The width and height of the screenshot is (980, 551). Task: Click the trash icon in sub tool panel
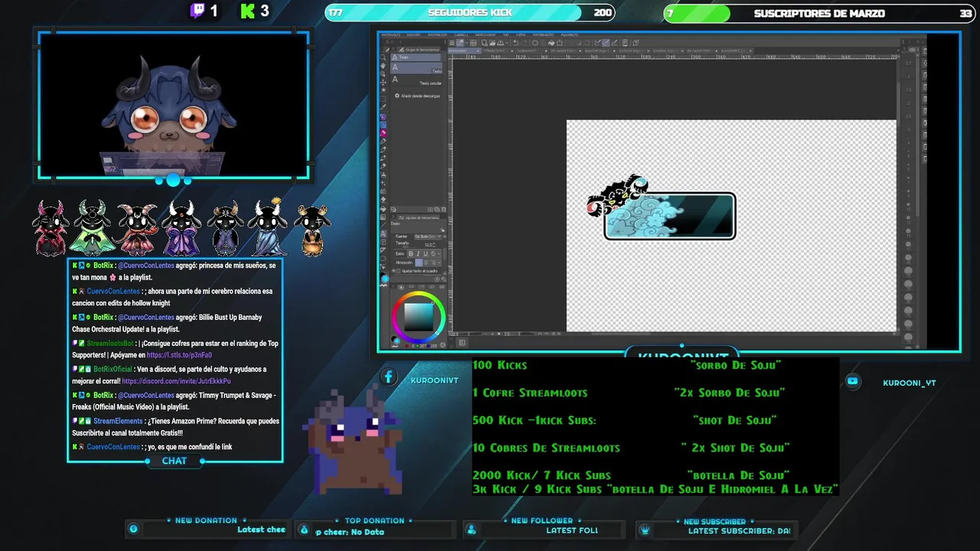444,210
